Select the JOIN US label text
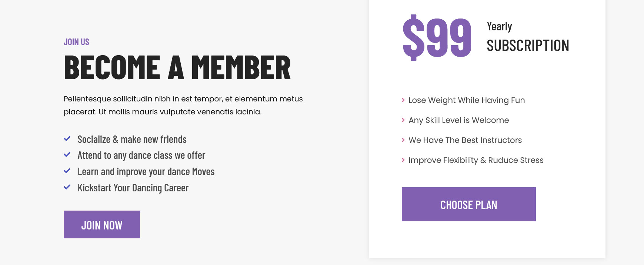Image resolution: width=644 pixels, height=265 pixels. point(76,42)
